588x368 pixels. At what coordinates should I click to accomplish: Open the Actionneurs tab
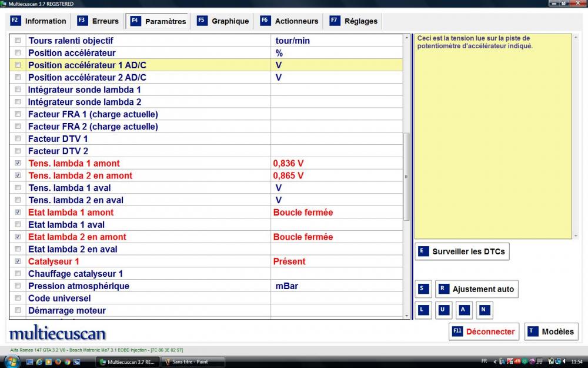point(290,21)
